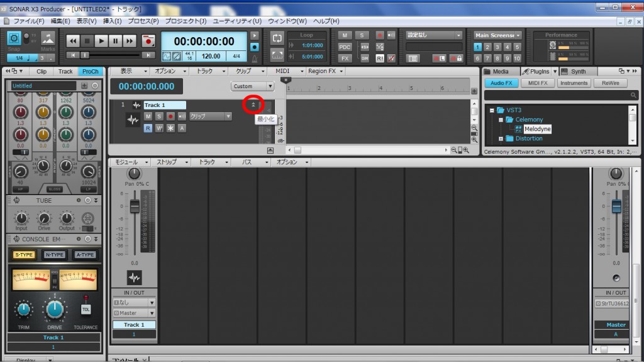Toggle the Snap to grid button
Viewport: 644px width, 362px height.
tap(14, 38)
